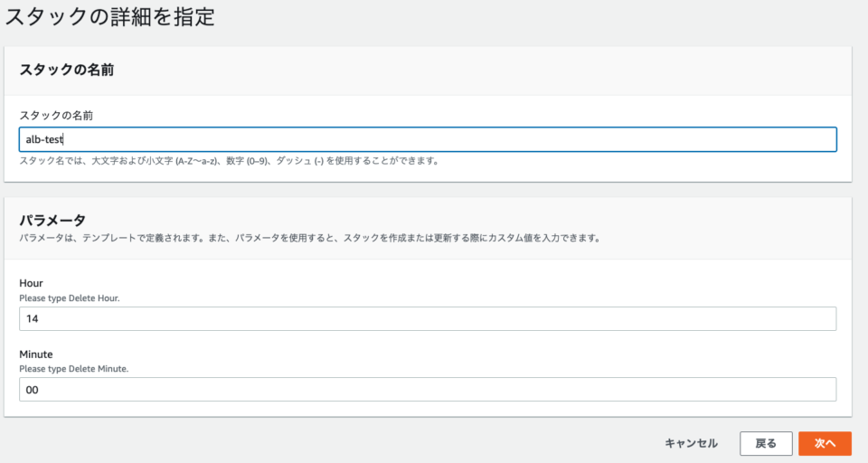Click the Hour field label
Image resolution: width=868 pixels, height=463 pixels.
(31, 283)
